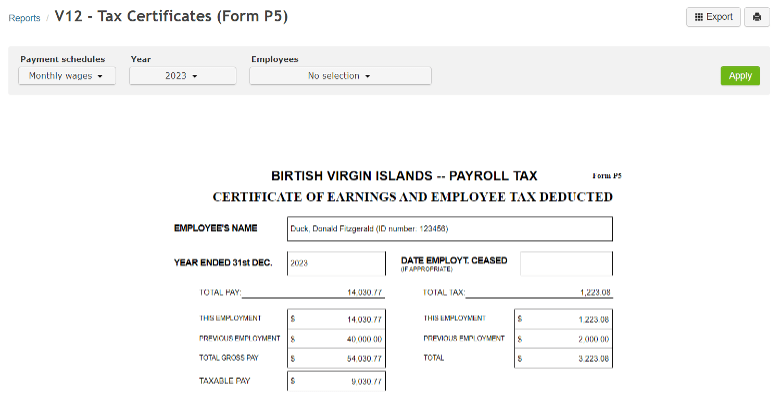Select the Total Pay value 14,030.77
The height and width of the screenshot is (398, 780).
pos(364,292)
